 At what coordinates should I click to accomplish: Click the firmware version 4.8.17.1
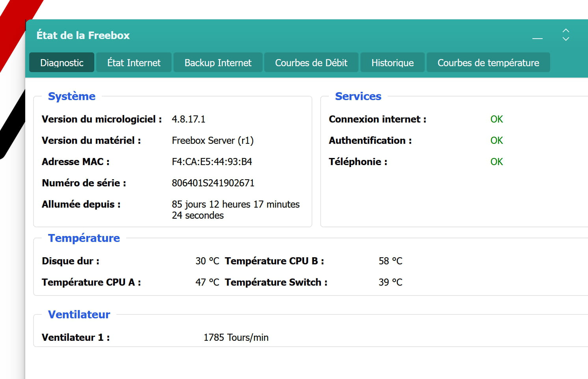189,119
